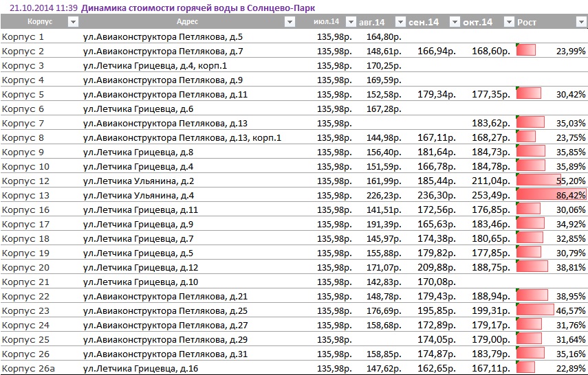Select the '46,57%' growth data bar cell
Screen dimensions: 588x375
point(551,310)
